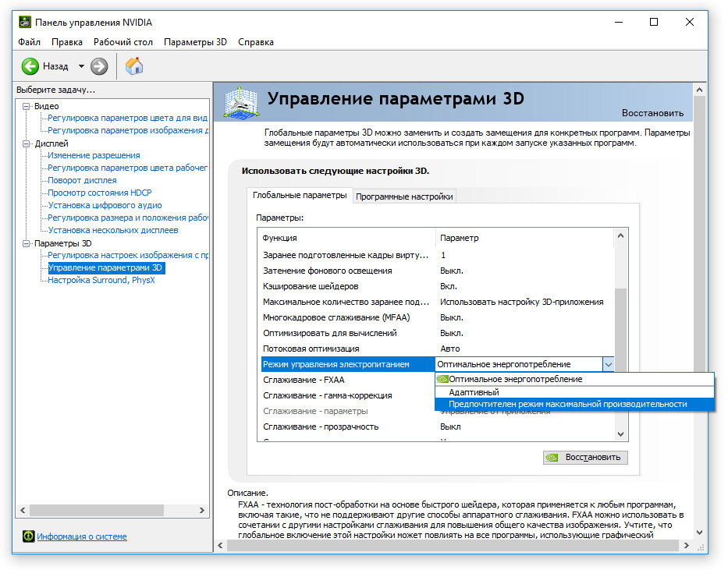Click settings list scroll down arrow
The width and height of the screenshot is (728, 577).
point(621,434)
